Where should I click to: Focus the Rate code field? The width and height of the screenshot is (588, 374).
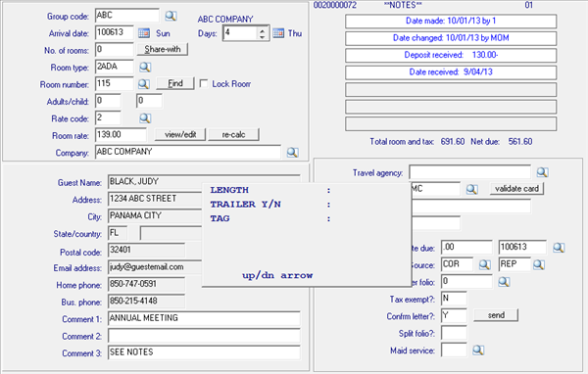coord(108,118)
